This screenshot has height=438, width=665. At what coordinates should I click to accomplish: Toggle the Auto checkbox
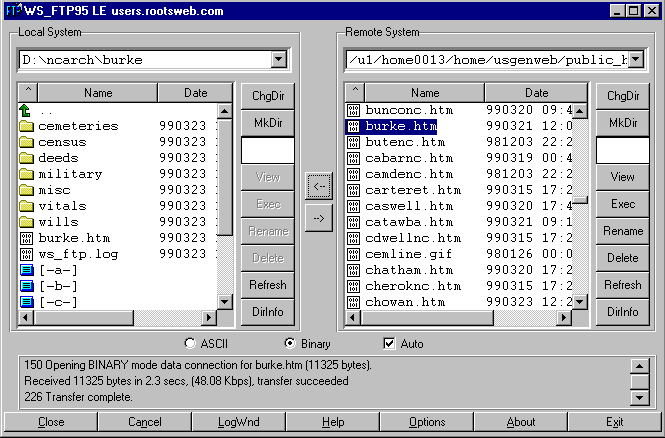[390, 344]
